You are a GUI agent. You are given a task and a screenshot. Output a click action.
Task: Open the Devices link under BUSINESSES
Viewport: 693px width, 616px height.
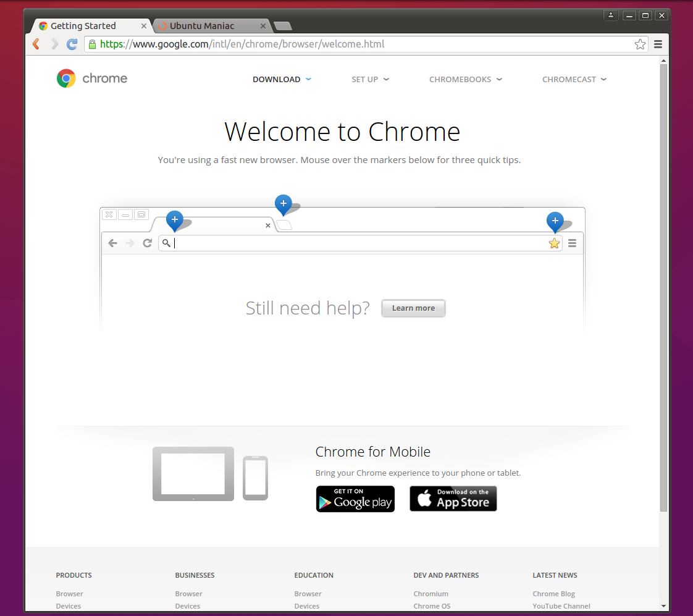(187, 606)
